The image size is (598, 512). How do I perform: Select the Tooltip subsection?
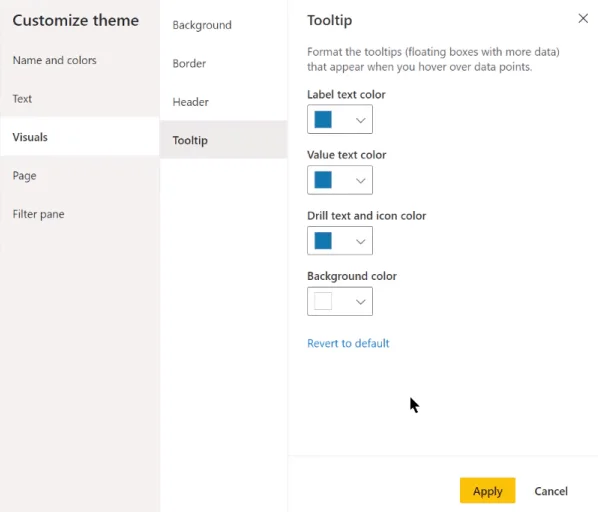(223, 140)
